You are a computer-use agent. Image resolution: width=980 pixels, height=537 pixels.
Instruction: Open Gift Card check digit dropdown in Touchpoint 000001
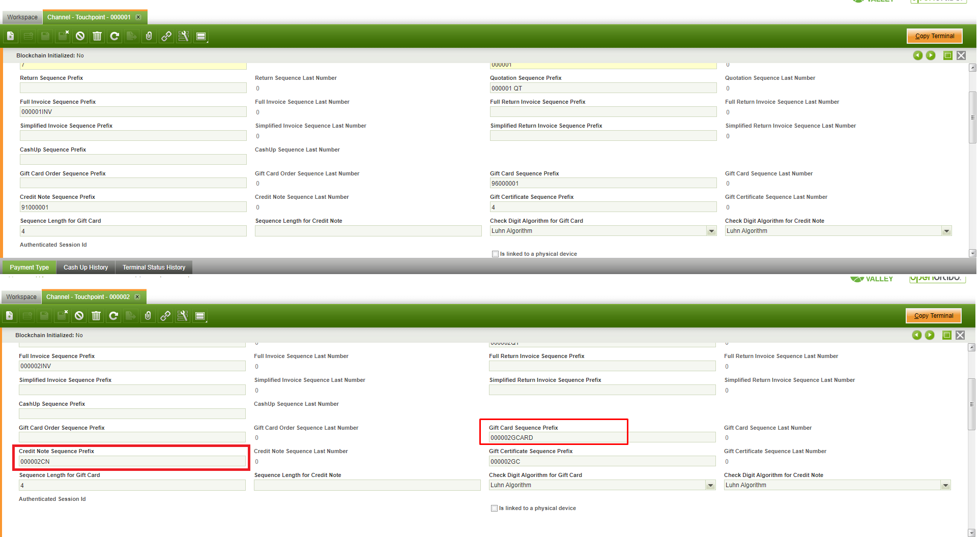[x=711, y=231]
